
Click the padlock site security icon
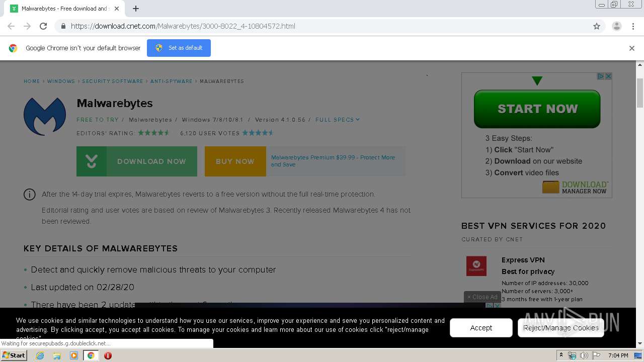[63, 26]
